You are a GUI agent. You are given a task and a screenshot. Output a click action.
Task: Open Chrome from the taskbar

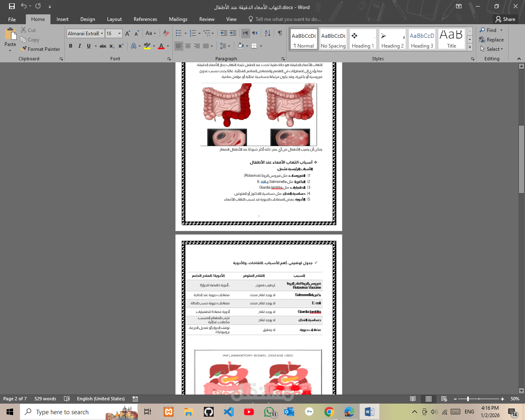[x=329, y=412]
